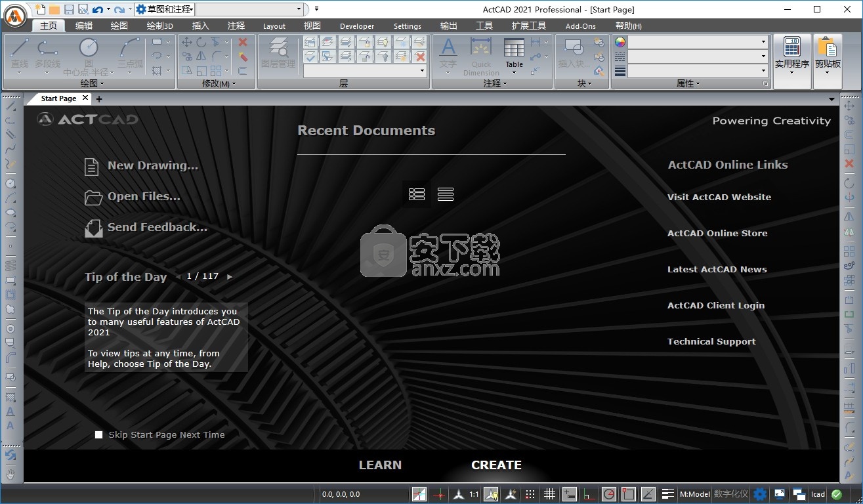Viewport: 863px width, 504px height.
Task: Click the New file icon in quick access toolbar
Action: (x=41, y=9)
